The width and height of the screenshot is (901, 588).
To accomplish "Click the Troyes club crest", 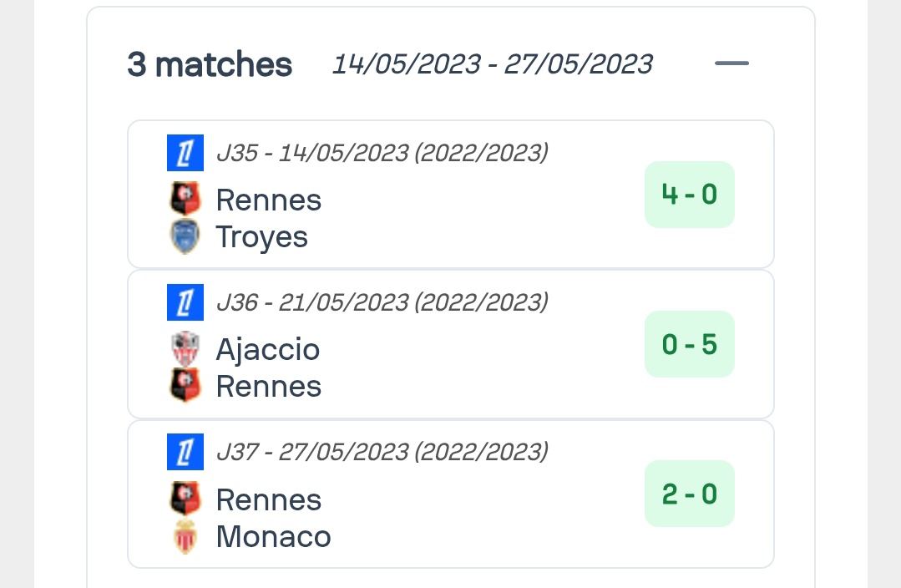I will [x=185, y=237].
